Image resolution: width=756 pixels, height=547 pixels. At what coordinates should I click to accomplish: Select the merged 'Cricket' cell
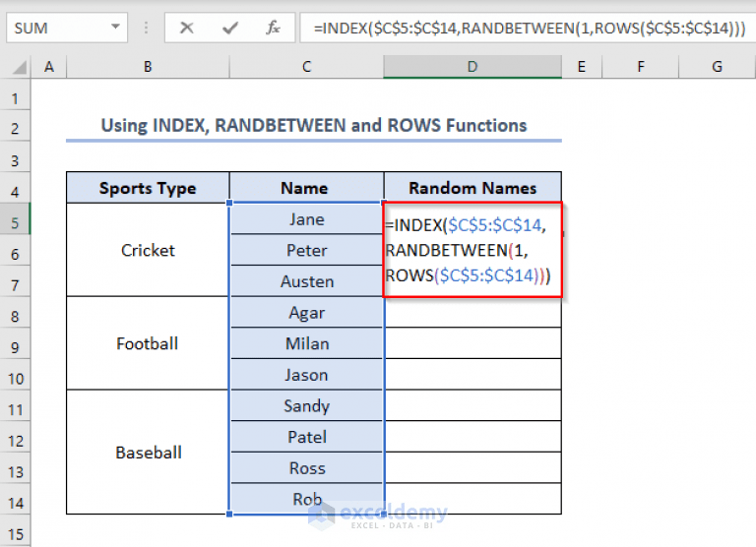click(148, 250)
